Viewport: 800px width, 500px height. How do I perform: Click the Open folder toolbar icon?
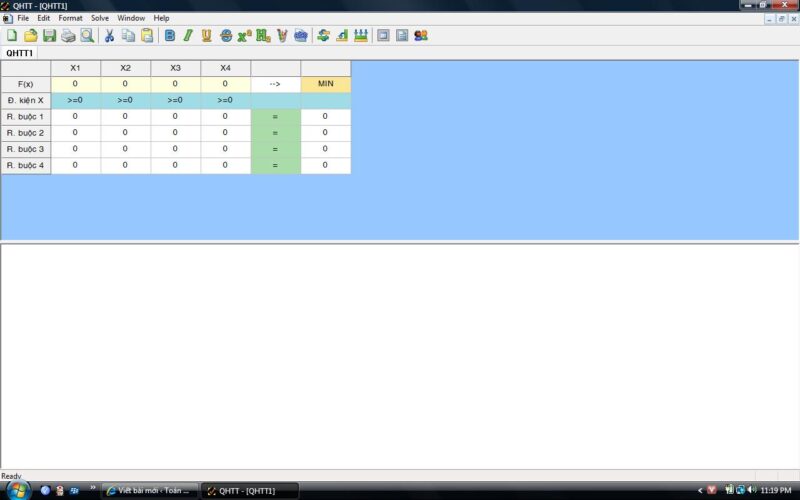pos(31,36)
